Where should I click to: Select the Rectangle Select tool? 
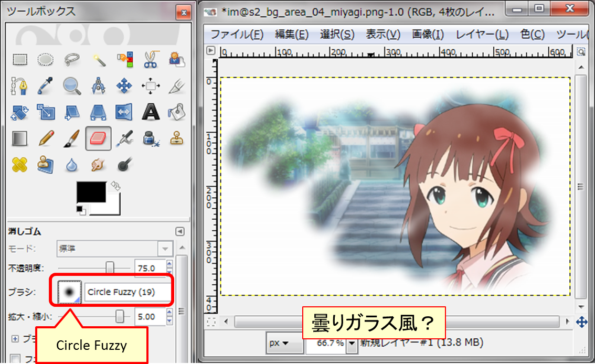click(x=20, y=59)
